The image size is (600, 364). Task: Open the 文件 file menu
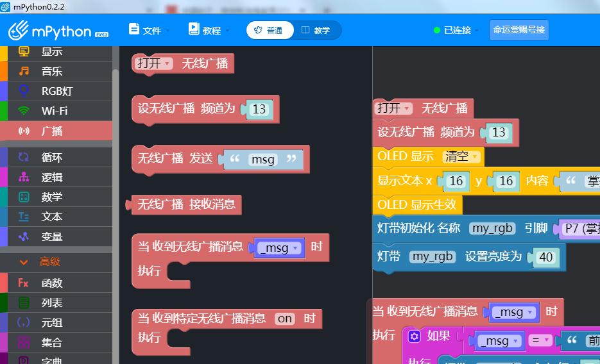150,29
